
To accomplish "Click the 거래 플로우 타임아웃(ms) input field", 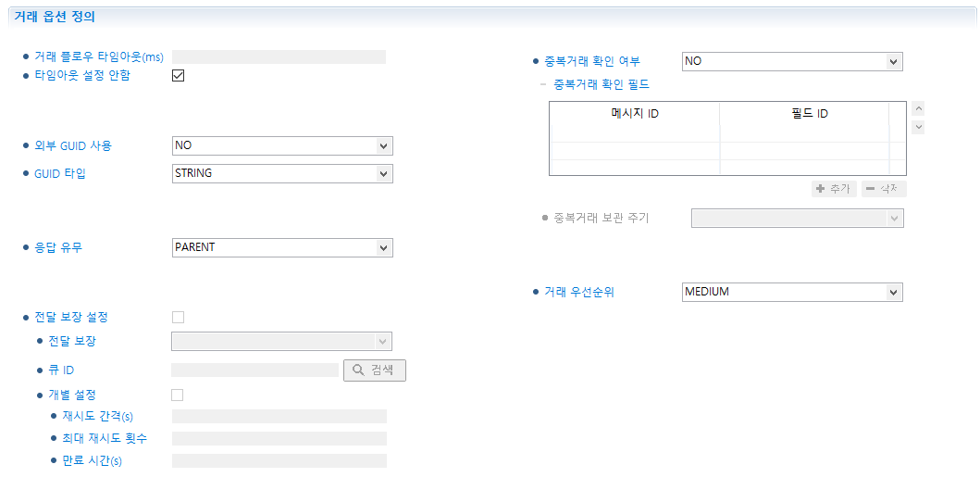I will pos(279,57).
